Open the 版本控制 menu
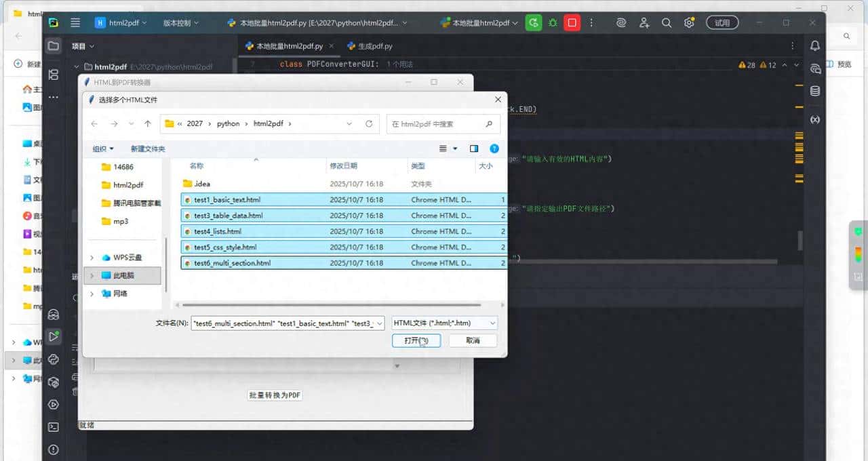Screen dimensions: 868x461 click(180, 22)
